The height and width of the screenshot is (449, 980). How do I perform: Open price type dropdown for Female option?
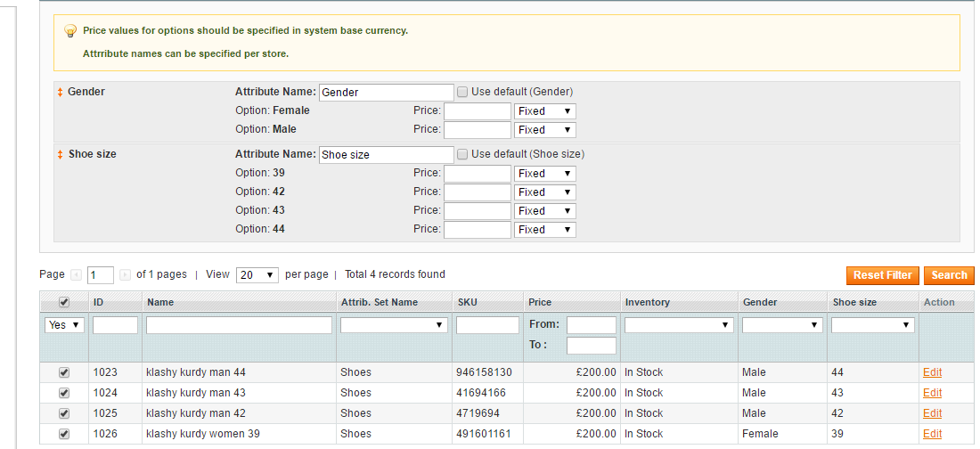[545, 111]
